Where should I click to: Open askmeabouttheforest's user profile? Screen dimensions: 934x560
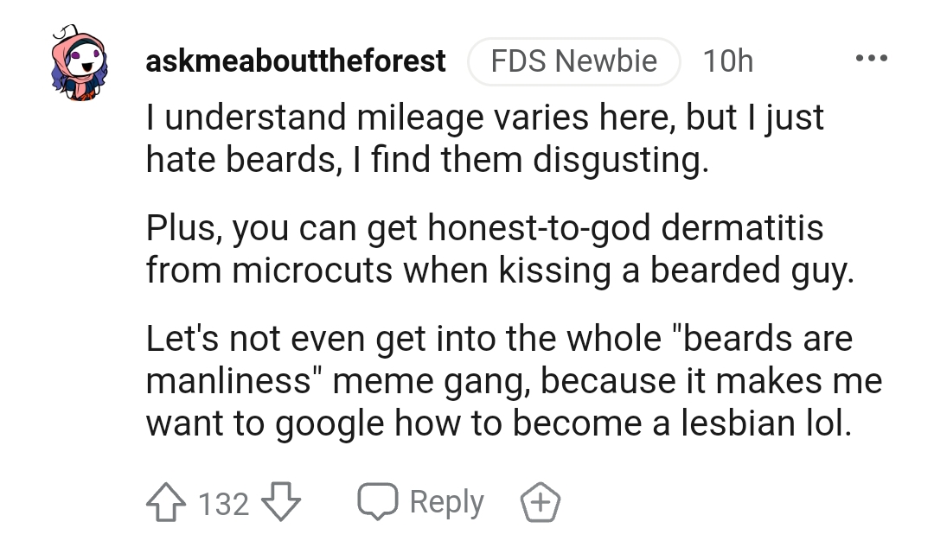click(x=296, y=60)
